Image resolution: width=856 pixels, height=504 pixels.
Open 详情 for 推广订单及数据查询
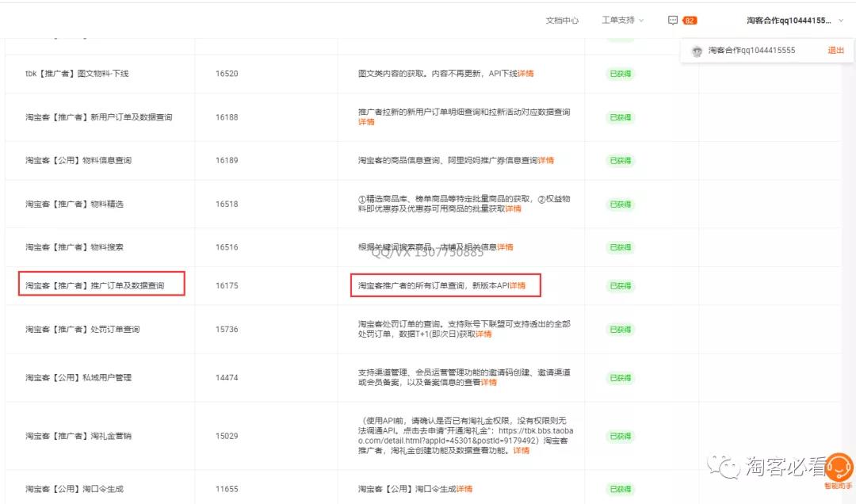(x=517, y=285)
